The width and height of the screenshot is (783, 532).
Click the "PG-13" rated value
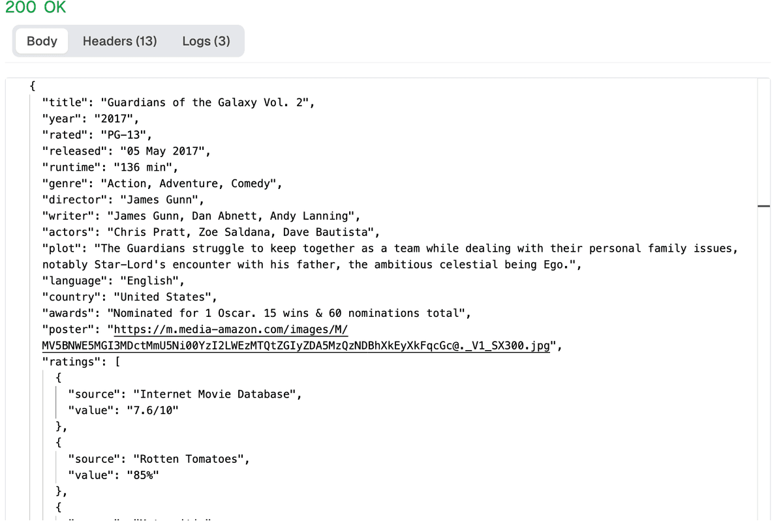(126, 135)
